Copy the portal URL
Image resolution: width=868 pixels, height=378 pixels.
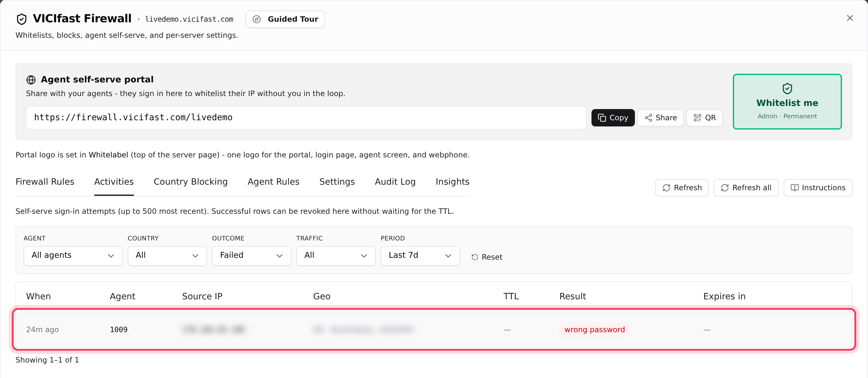pyautogui.click(x=613, y=117)
